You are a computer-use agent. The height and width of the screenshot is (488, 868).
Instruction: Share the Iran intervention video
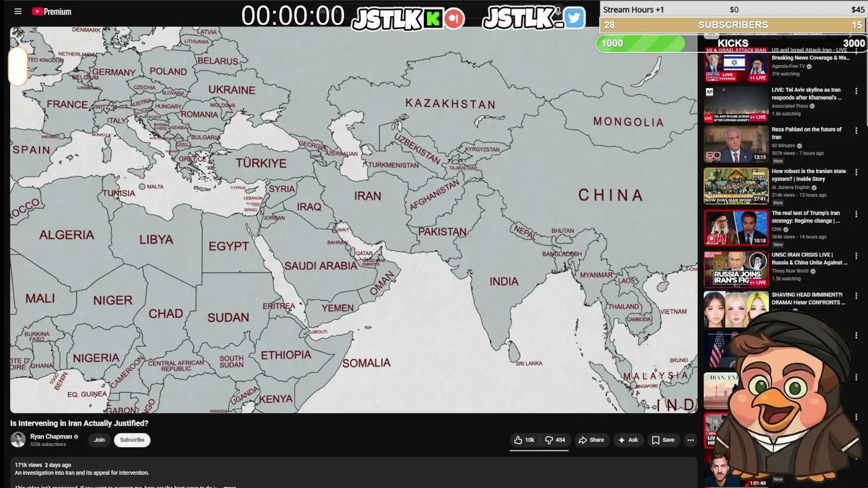tap(591, 440)
